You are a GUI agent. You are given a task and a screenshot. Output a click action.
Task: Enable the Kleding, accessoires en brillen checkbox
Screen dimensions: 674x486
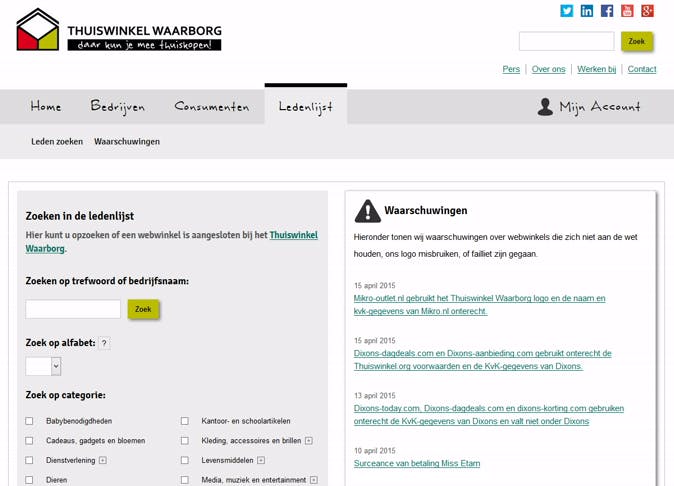click(x=184, y=441)
